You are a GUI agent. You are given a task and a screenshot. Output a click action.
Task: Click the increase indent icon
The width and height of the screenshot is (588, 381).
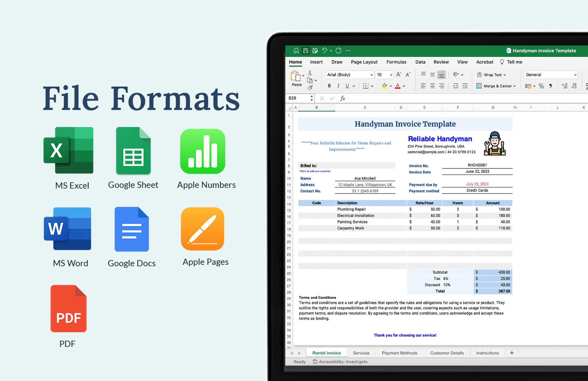tap(465, 86)
